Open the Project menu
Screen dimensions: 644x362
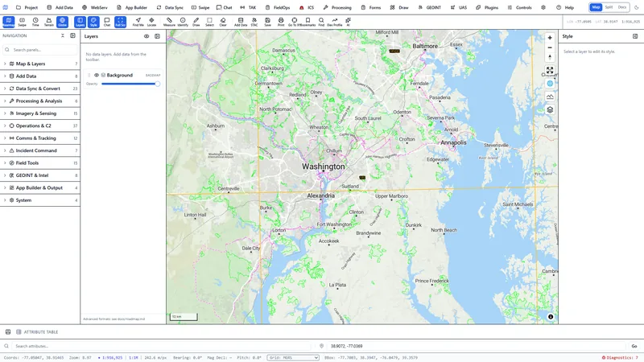(x=27, y=7)
